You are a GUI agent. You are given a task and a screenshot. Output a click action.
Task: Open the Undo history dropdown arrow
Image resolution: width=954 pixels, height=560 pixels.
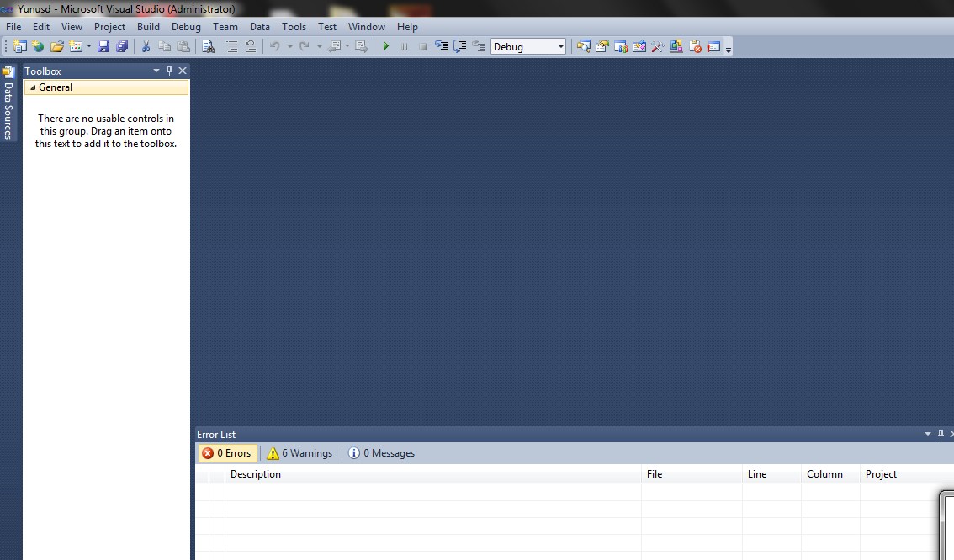[289, 47]
